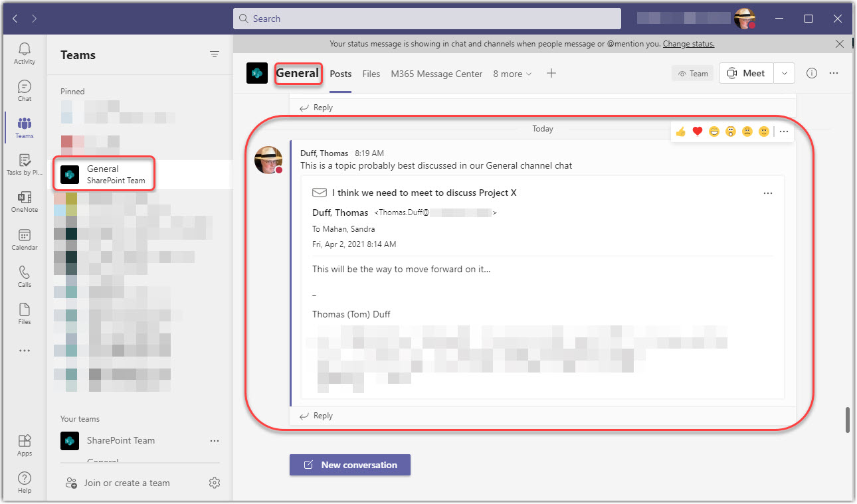This screenshot has width=857, height=504.
Task: React with thumbs up to the message
Action: coord(680,131)
